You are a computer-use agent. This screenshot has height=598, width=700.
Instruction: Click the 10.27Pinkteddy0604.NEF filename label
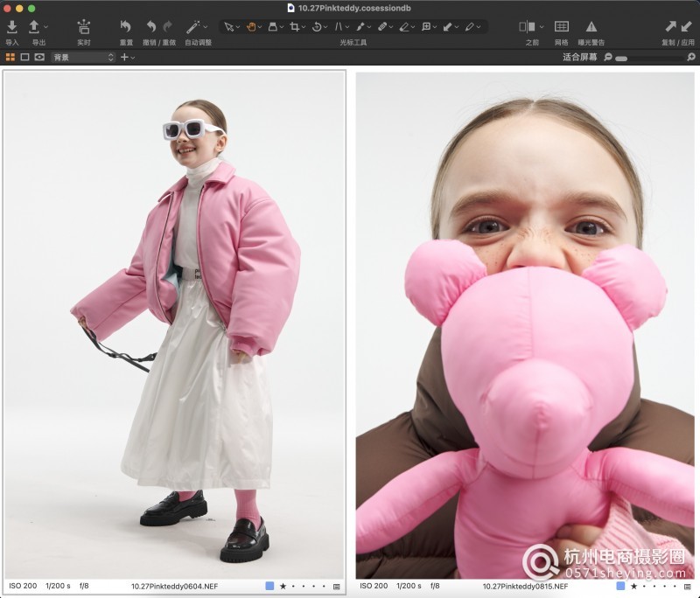[x=174, y=587]
